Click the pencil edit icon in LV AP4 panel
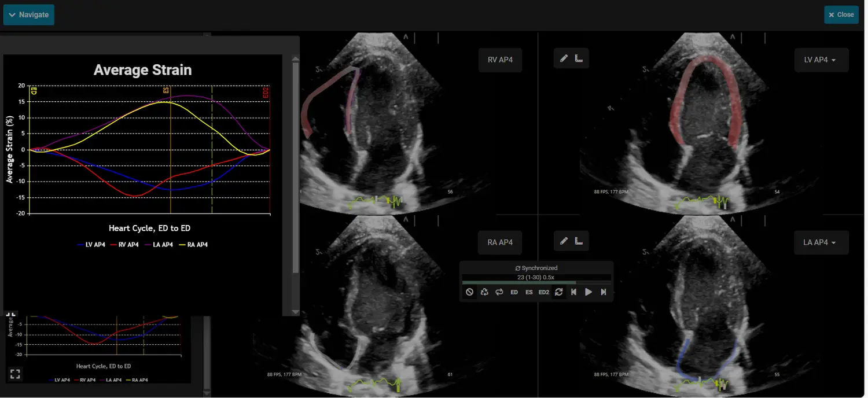Image resolution: width=868 pixels, height=398 pixels. click(x=564, y=58)
